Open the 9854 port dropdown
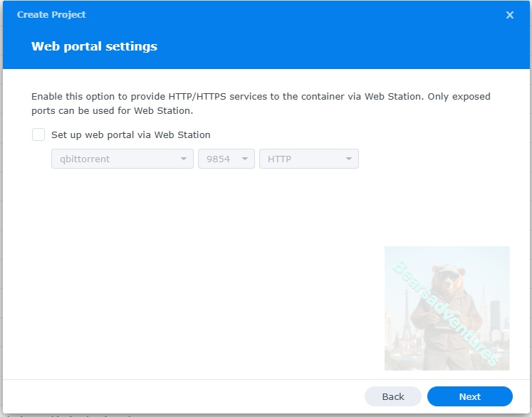532x417 pixels. point(226,159)
